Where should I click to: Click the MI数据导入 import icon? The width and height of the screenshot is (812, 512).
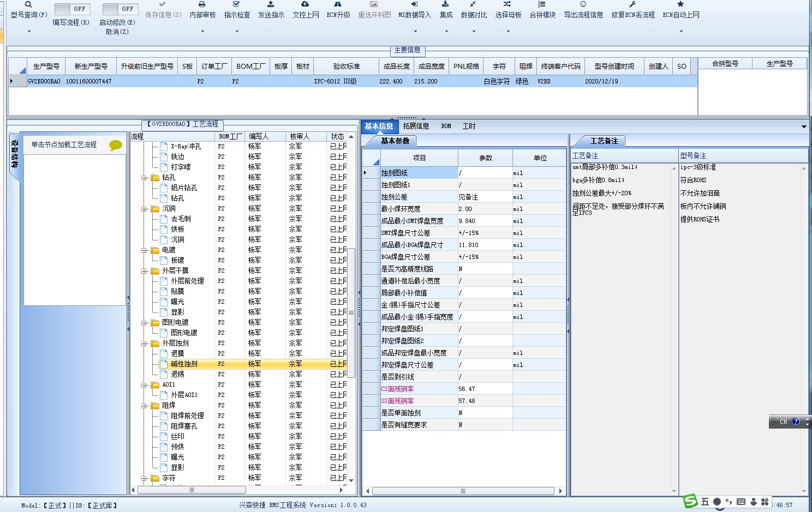coord(414,4)
